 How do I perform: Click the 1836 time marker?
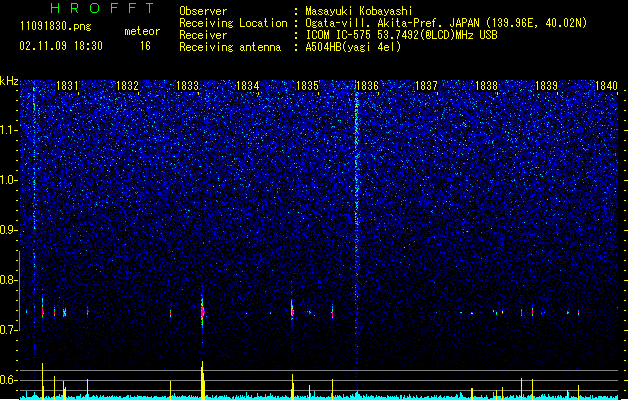point(367,86)
